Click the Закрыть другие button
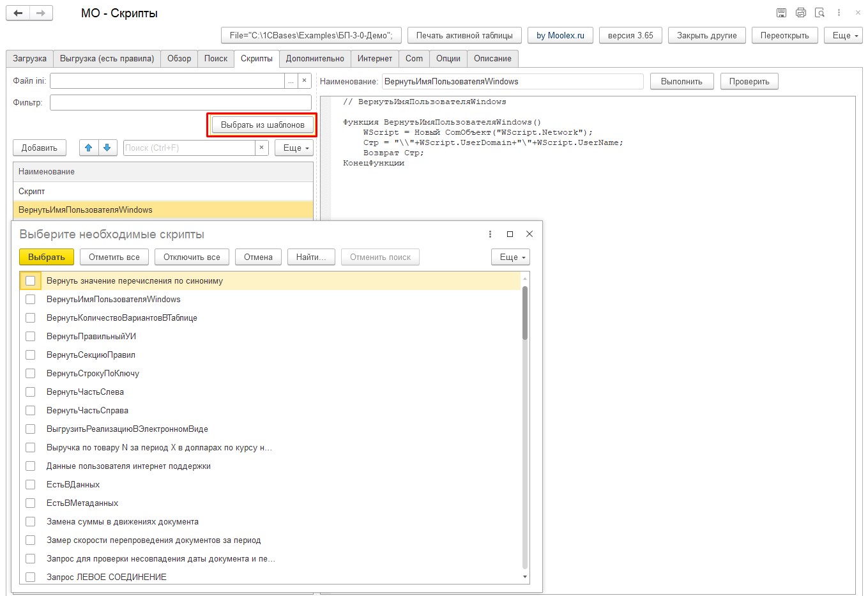868x596 pixels. [x=707, y=35]
